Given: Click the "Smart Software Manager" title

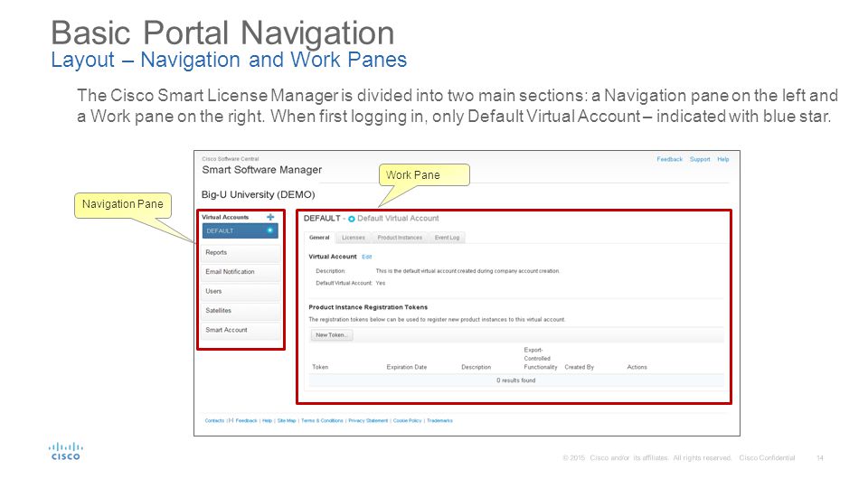Looking at the screenshot, I should (262, 170).
